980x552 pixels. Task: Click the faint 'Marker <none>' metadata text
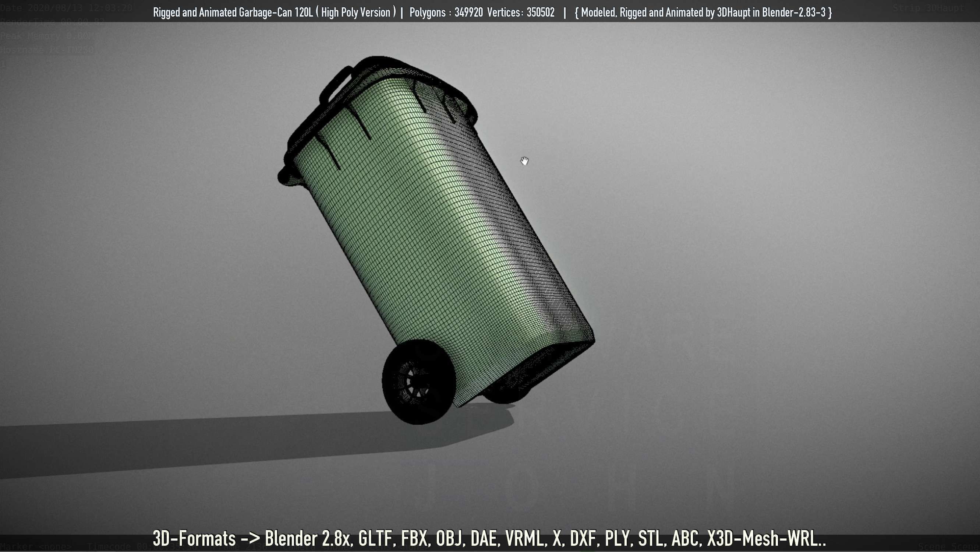tap(36, 547)
